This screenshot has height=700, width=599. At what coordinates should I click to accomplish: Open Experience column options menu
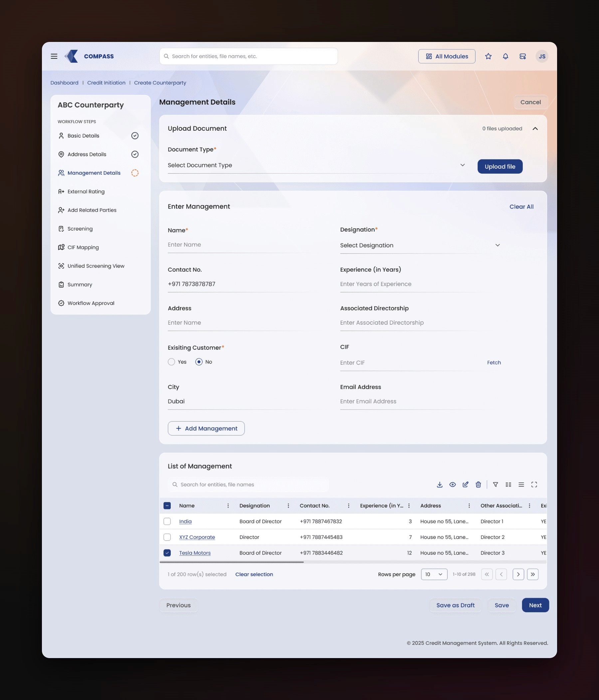[409, 506]
